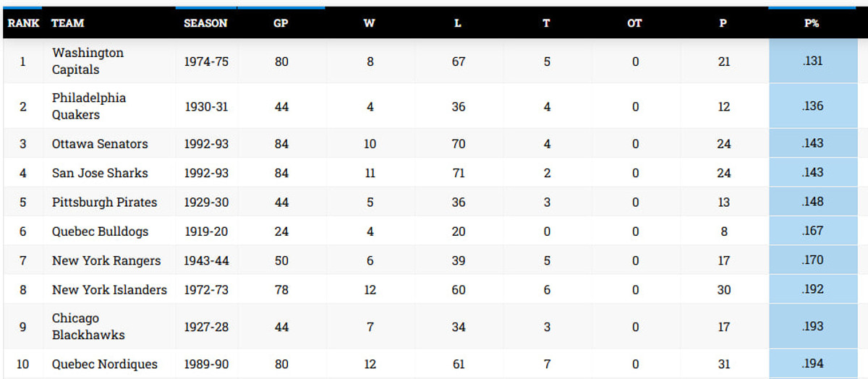
Task: Click San Jose Sharks team name
Action: click(100, 173)
